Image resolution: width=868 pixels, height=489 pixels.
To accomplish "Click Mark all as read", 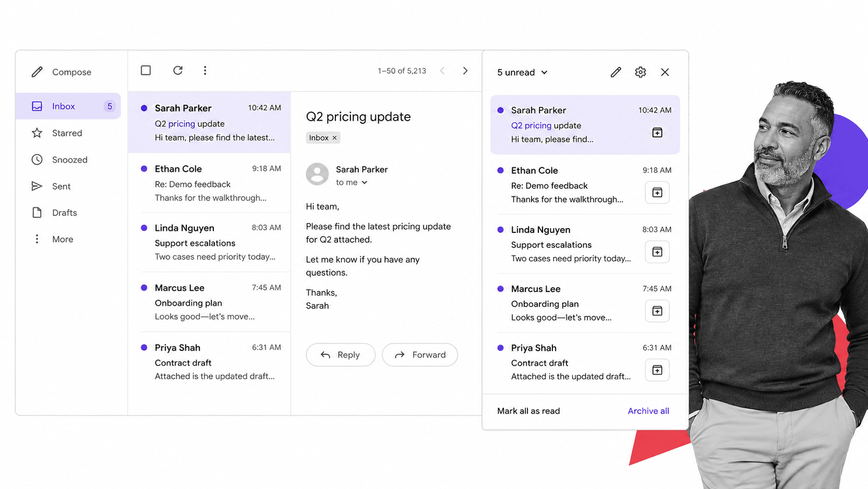I will point(528,411).
